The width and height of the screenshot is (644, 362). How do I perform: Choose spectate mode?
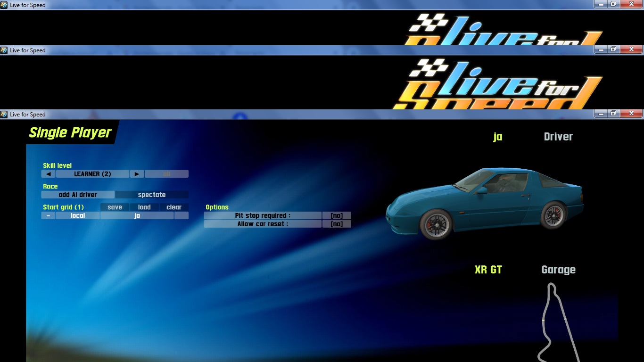coord(152,195)
